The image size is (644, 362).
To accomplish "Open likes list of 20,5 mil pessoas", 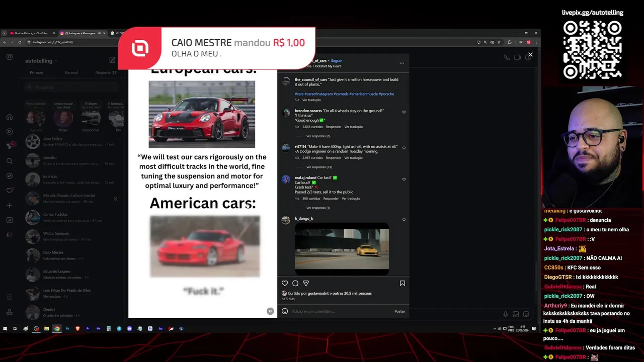I will coord(352,293).
